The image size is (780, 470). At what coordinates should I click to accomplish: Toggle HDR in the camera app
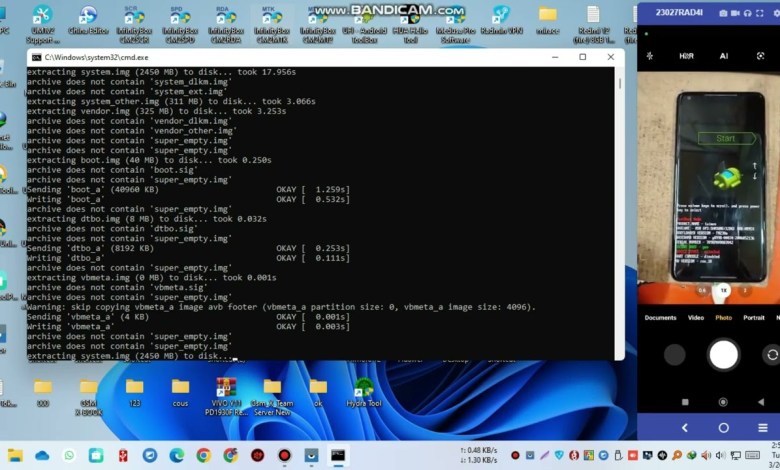pos(686,56)
